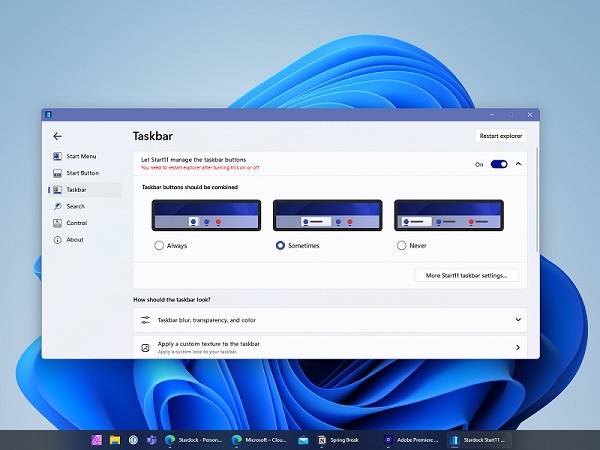Screen dimensions: 600x450
Task: Close the Start11 settings window
Action: [x=530, y=114]
